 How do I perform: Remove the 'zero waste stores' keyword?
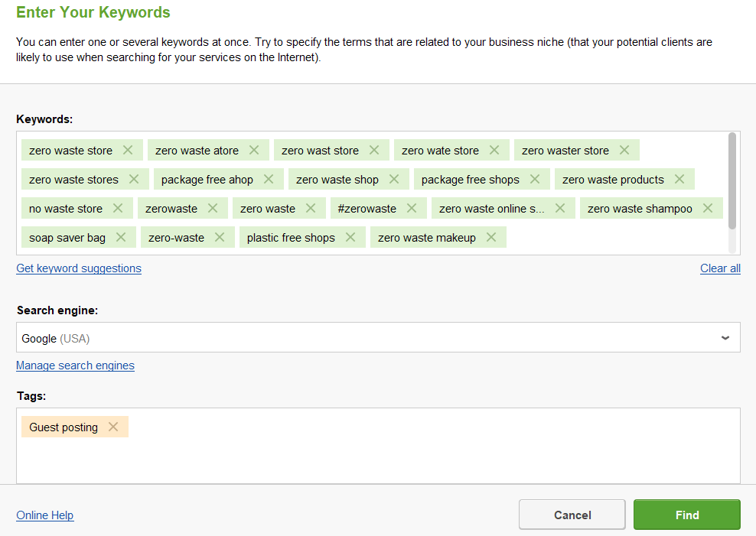tap(134, 179)
